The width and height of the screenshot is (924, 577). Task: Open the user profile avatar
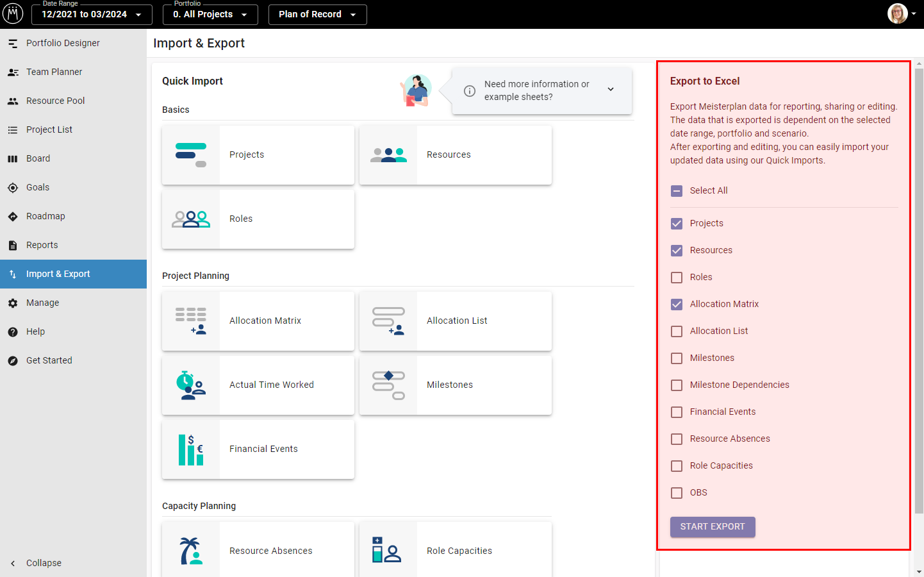898,13
